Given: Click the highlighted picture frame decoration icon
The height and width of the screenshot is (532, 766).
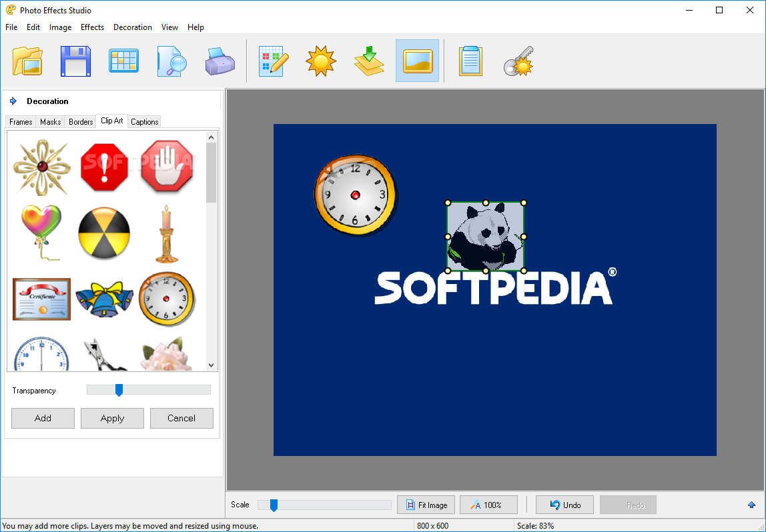Looking at the screenshot, I should pos(417,61).
